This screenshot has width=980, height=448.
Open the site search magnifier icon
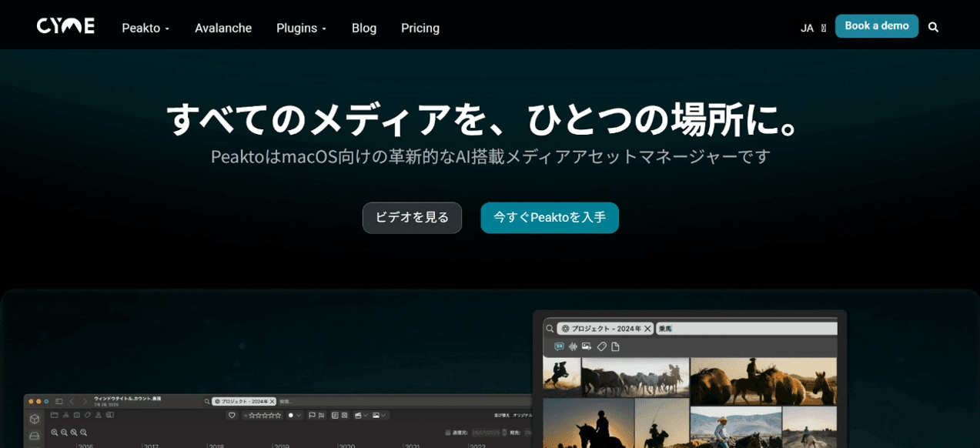933,27
